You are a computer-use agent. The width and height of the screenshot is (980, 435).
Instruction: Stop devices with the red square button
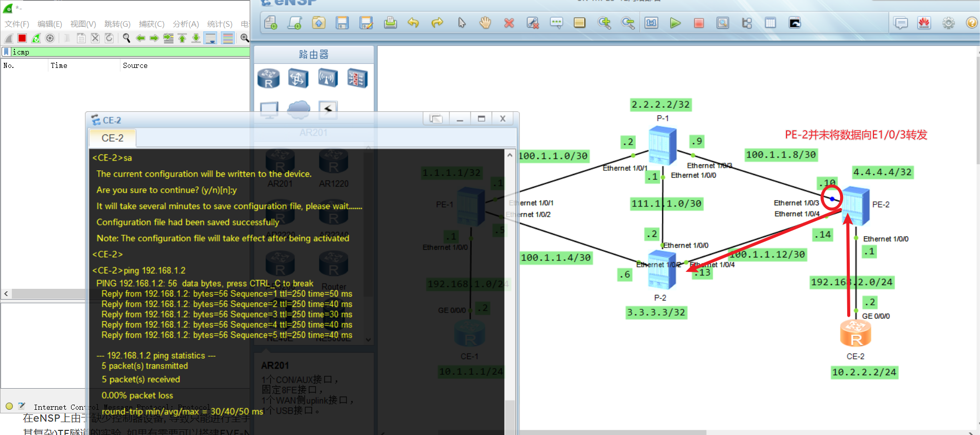click(x=699, y=23)
